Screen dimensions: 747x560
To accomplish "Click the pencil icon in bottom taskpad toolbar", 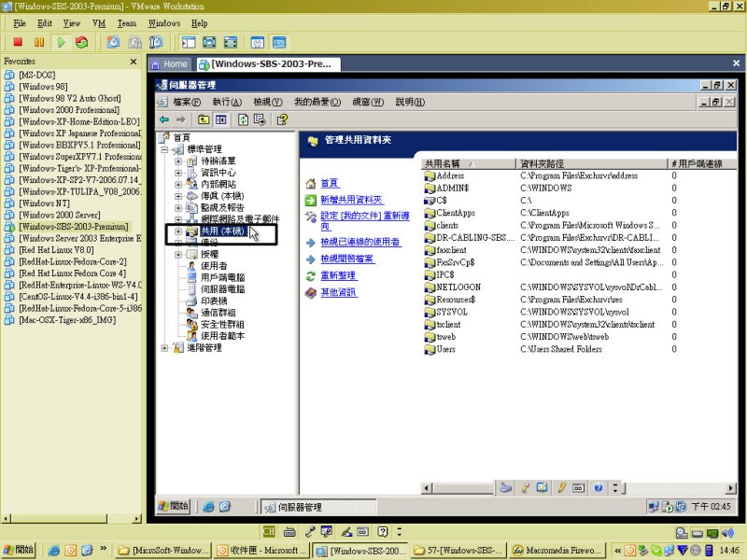I will [562, 487].
